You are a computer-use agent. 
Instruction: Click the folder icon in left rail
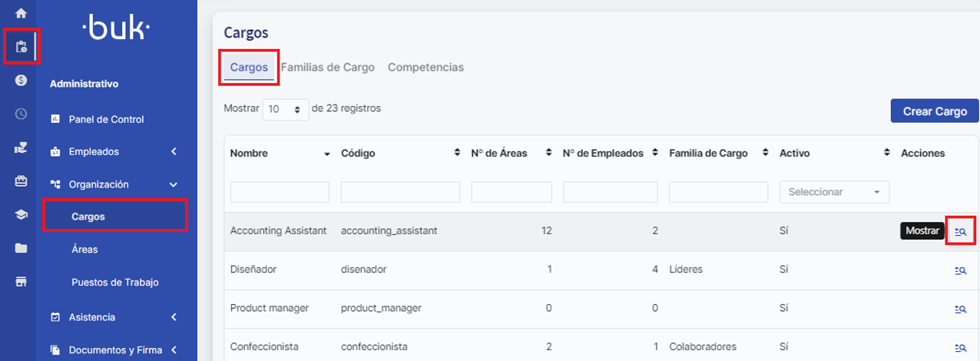click(21, 248)
